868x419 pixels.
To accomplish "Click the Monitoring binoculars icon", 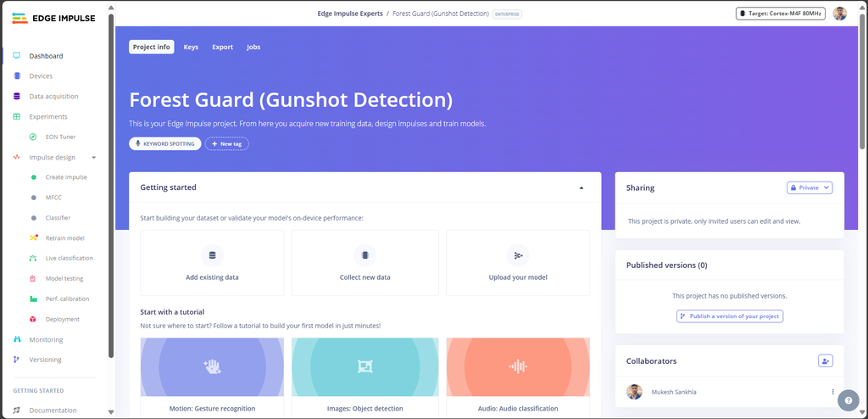I will pos(17,339).
